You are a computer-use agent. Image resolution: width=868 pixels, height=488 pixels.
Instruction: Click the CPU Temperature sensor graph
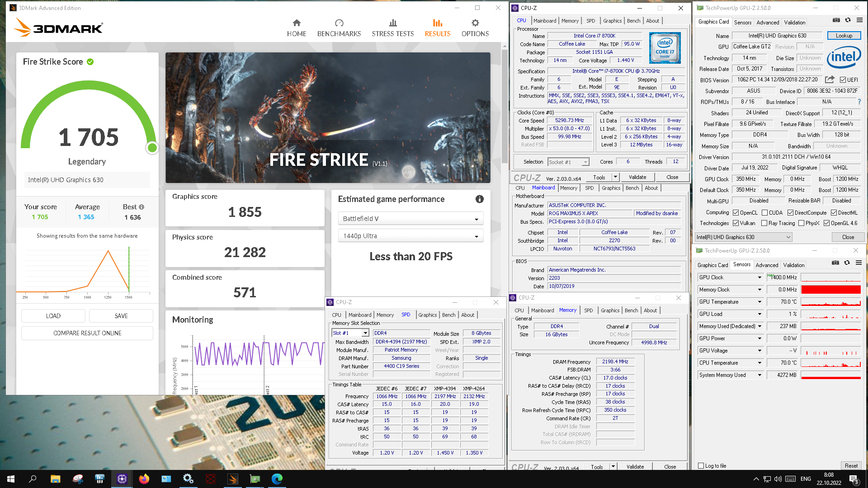pos(831,363)
